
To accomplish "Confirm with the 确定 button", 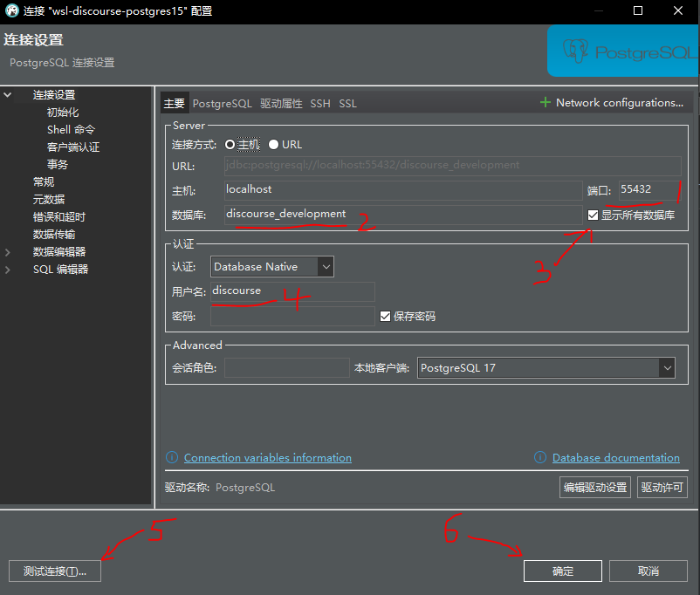I will [563, 571].
